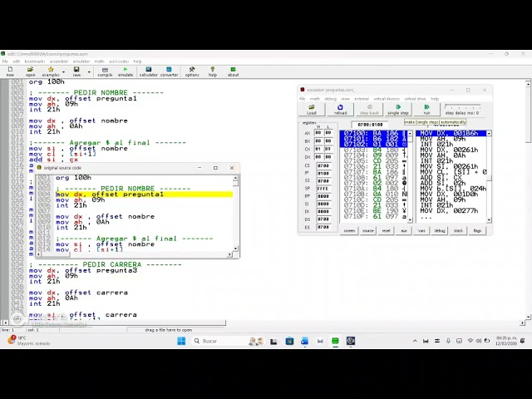Open the file menu in the editor
Screen dimensions: 532x399
5,62
